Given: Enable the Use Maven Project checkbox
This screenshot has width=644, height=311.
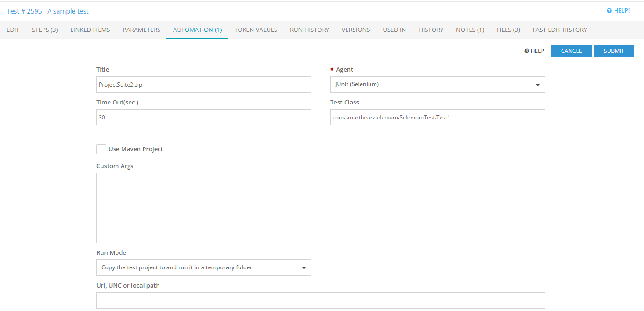Looking at the screenshot, I should point(101,149).
